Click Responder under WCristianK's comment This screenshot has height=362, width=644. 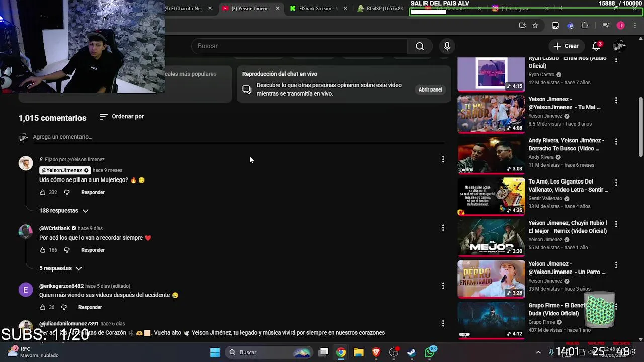tap(93, 250)
